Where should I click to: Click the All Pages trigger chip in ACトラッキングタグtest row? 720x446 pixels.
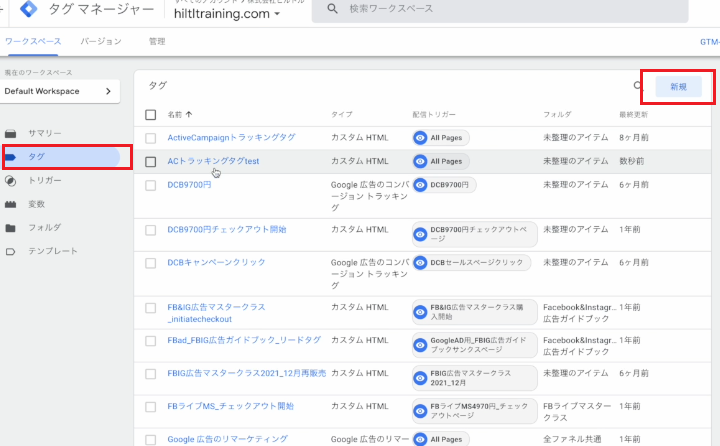[x=441, y=161]
